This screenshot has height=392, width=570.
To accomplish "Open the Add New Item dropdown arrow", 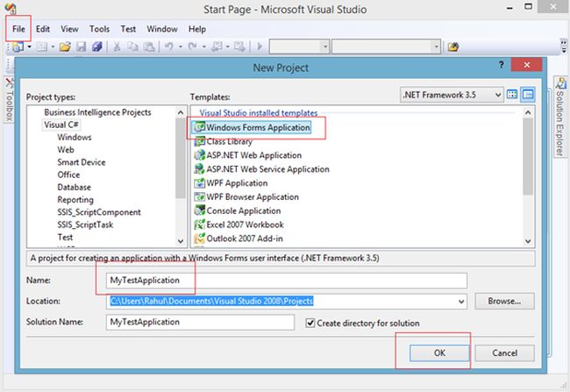I will (53, 46).
